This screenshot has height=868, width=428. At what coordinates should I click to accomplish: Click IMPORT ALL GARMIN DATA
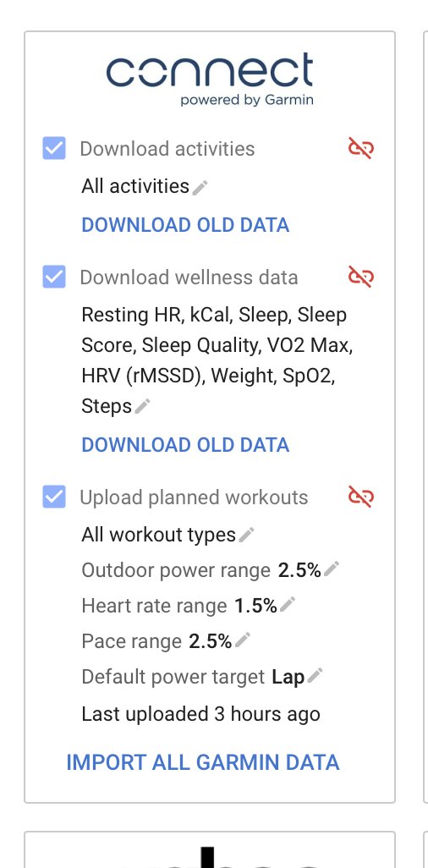(x=203, y=762)
